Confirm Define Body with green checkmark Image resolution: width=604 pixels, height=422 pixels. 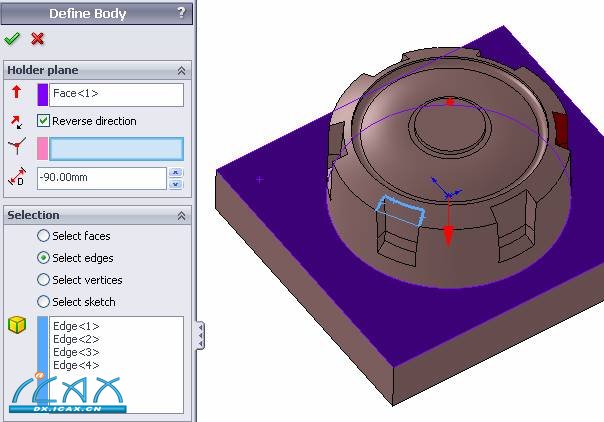coord(12,39)
